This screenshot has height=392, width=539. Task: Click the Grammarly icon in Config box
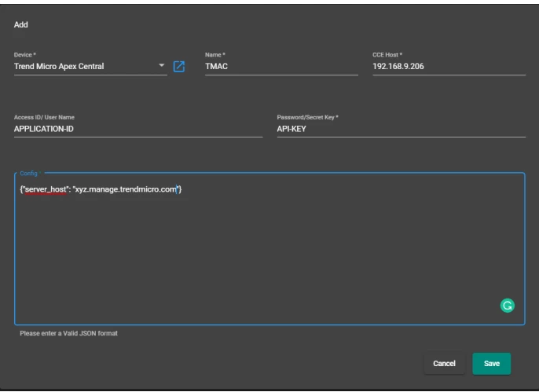pos(507,305)
